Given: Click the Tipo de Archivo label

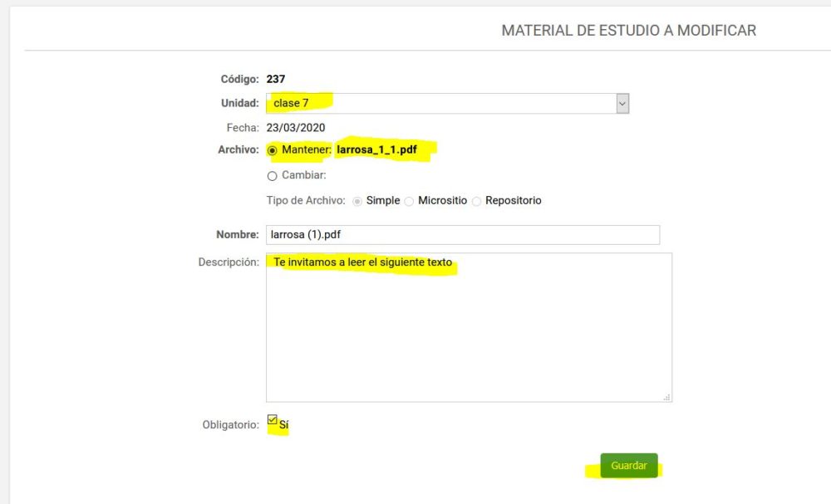Looking at the screenshot, I should [x=305, y=201].
